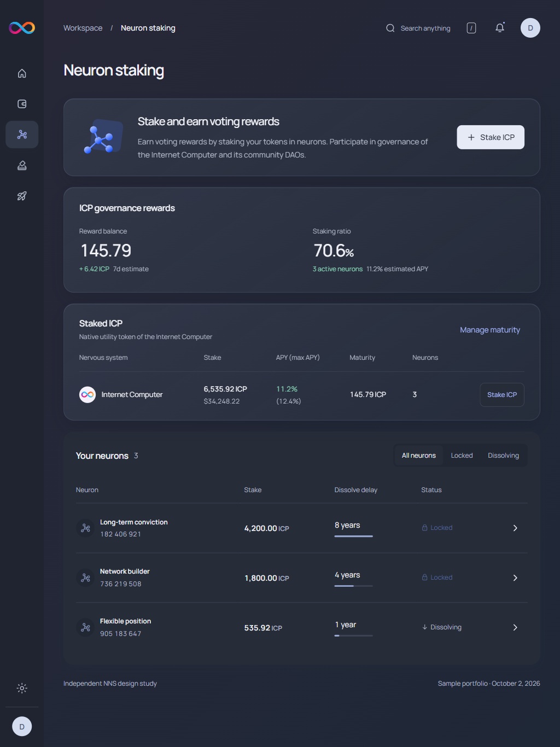Switch to the Dissolving tab
The width and height of the screenshot is (560, 747).
[x=503, y=456]
